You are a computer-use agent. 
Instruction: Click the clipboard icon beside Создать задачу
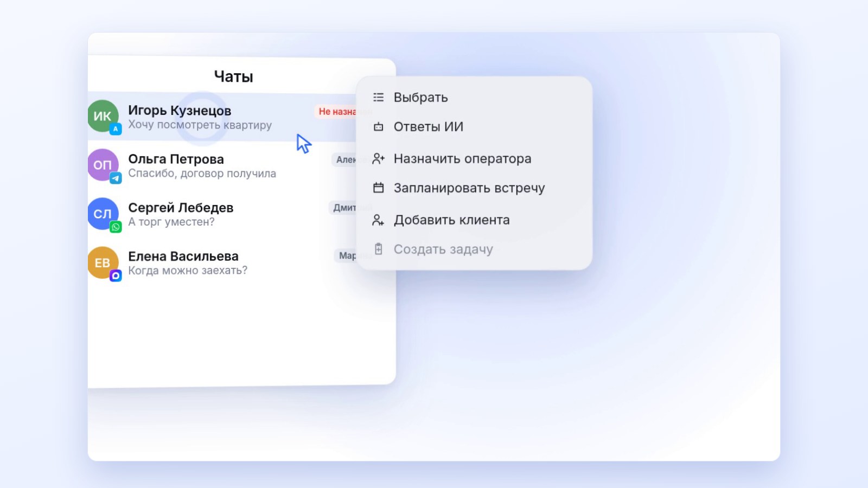tap(378, 249)
